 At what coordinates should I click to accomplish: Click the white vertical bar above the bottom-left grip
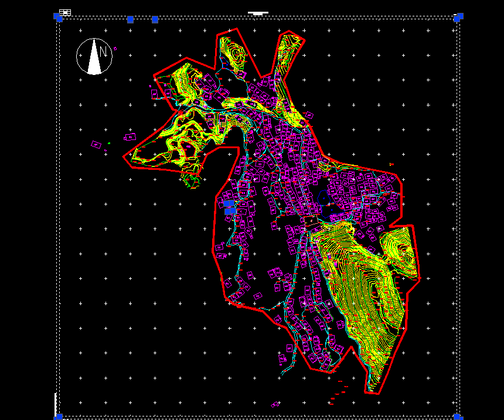56,403
